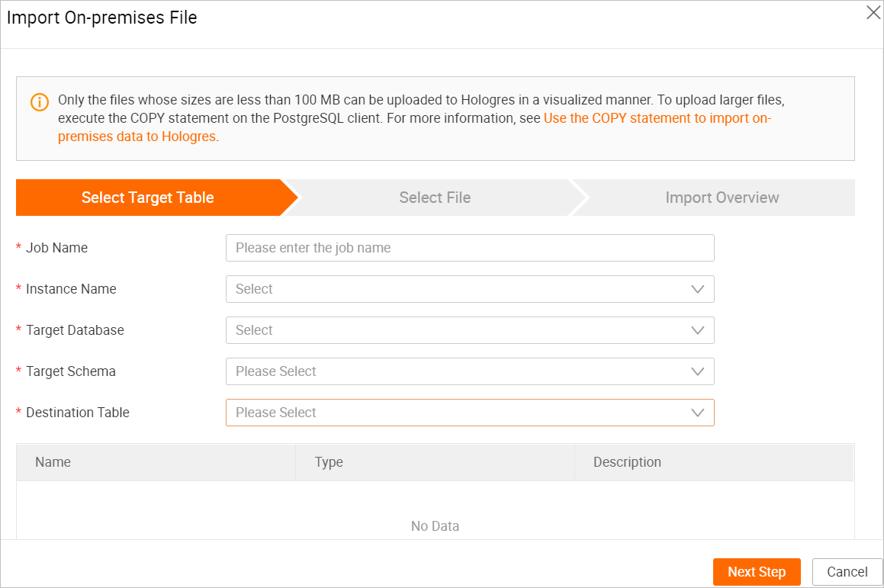Open the Instance Name dropdown
This screenshot has height=588, width=884.
[458, 289]
